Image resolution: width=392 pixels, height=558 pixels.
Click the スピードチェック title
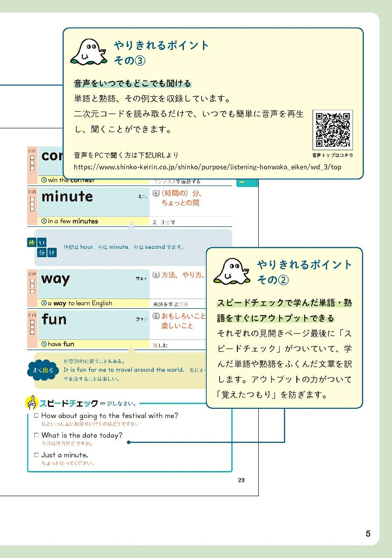pyautogui.click(x=69, y=403)
